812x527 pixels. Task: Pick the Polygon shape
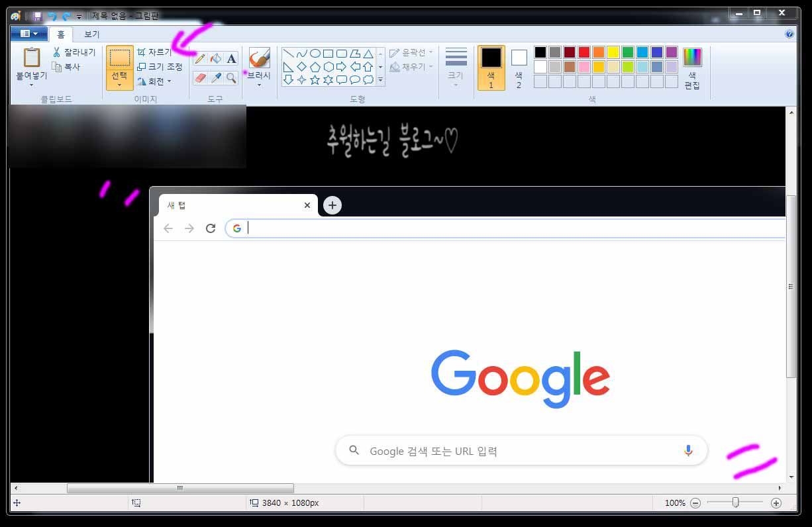click(355, 54)
